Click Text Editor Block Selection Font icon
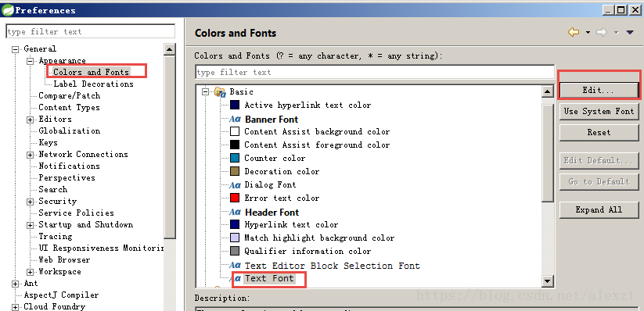The width and height of the screenshot is (644, 311). pyautogui.click(x=235, y=266)
